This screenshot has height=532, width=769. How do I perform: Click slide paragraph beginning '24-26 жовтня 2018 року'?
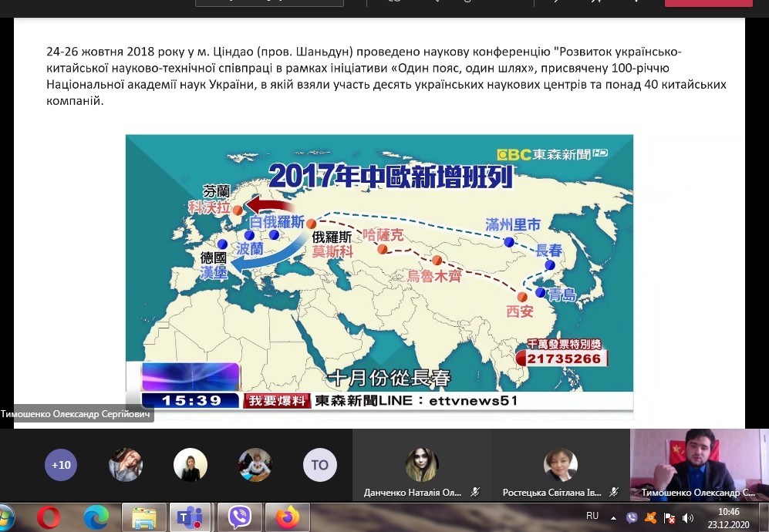pos(386,76)
